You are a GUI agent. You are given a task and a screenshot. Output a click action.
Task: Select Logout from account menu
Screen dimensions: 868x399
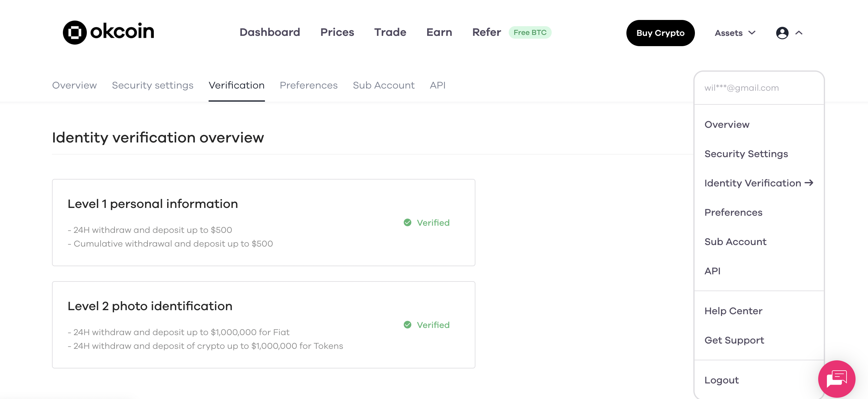[x=722, y=380]
